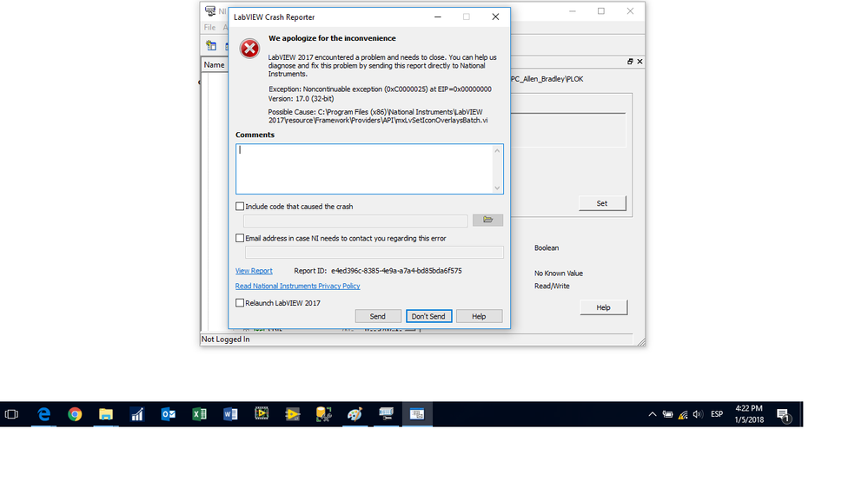Open the network tray icon
868x488 pixels.
pos(683,414)
